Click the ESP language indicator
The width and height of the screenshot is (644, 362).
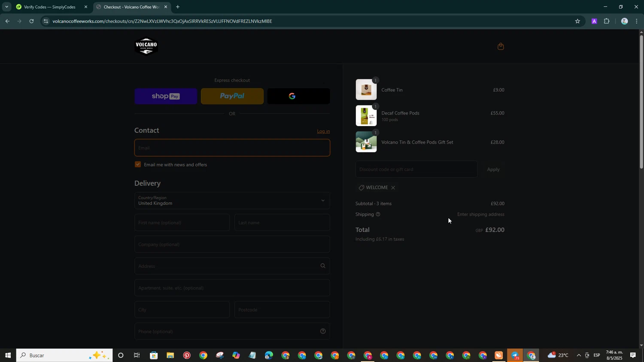point(597,355)
